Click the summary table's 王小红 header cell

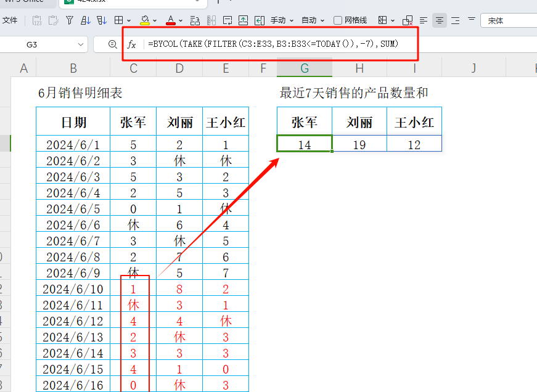click(414, 121)
